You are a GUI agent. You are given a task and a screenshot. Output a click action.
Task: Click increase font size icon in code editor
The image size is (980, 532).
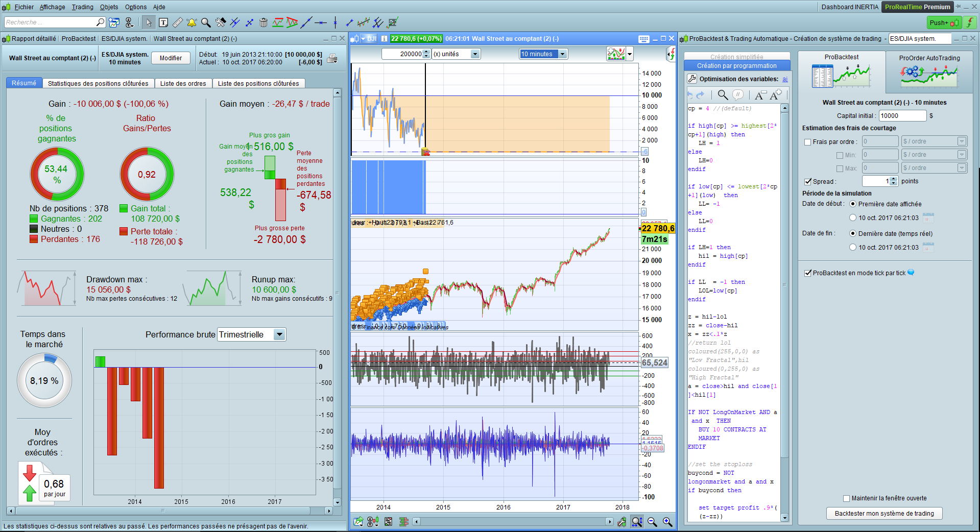coord(776,95)
